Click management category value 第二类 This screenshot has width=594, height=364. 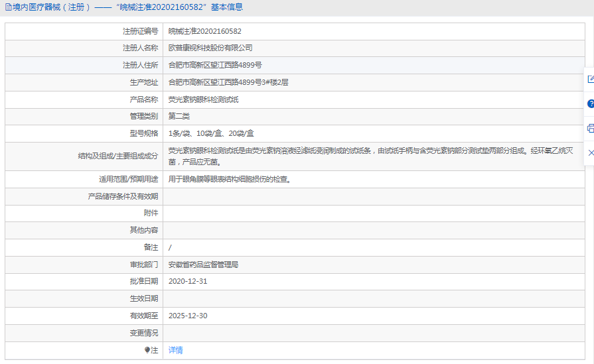coord(179,116)
